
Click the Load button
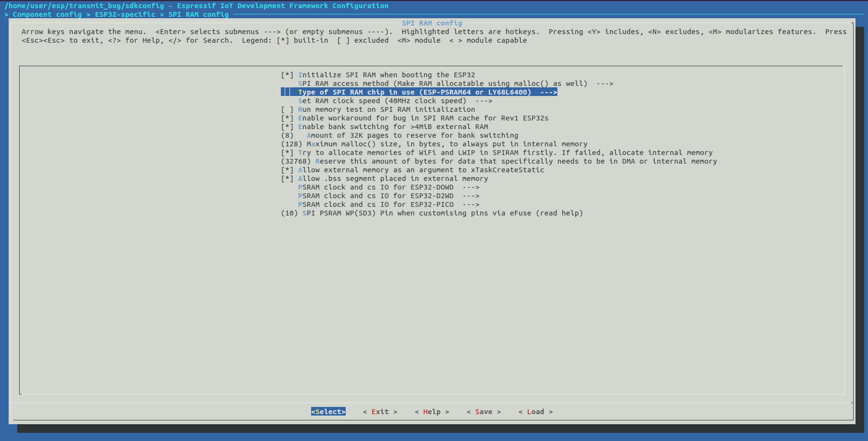pos(536,412)
